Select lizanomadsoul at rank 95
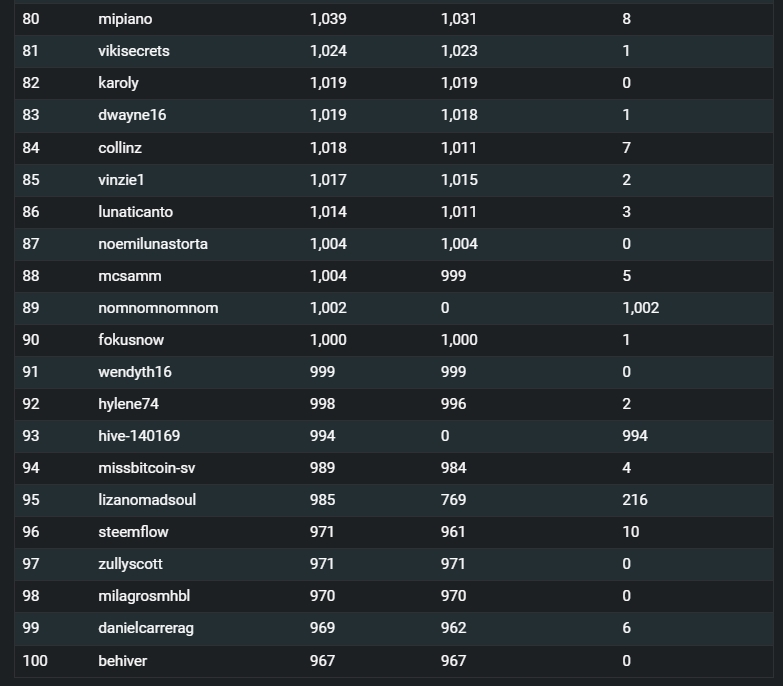Viewport: 783px width, 686px height. (x=147, y=500)
